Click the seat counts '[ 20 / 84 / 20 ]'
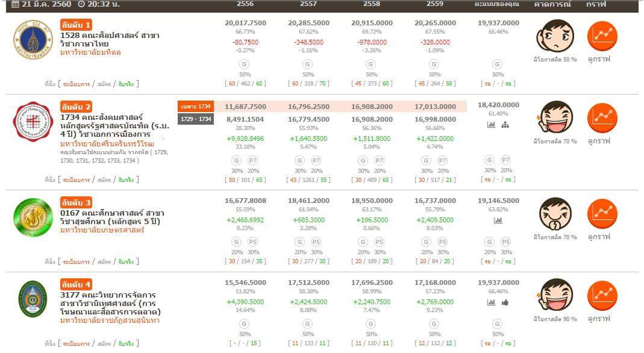The image size is (644, 353). [435, 261]
